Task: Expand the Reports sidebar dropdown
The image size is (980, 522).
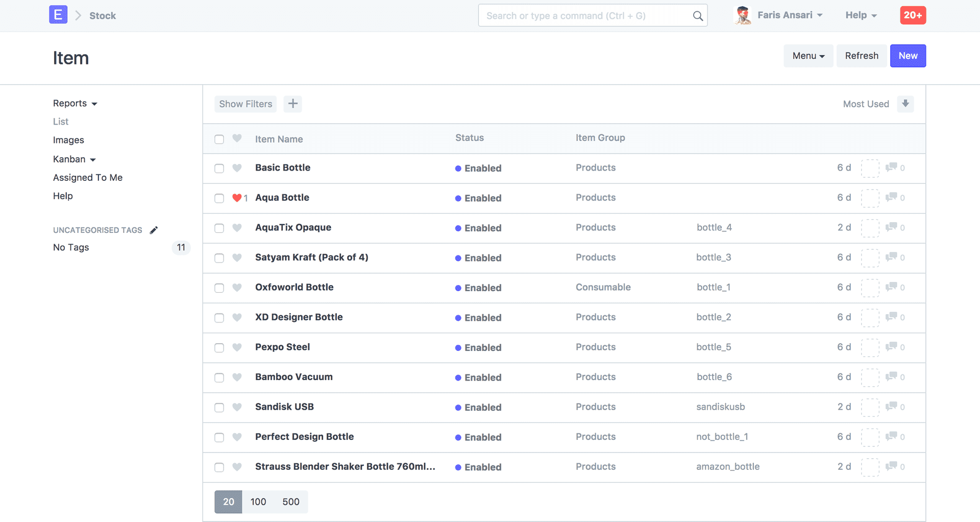Action: coord(75,103)
